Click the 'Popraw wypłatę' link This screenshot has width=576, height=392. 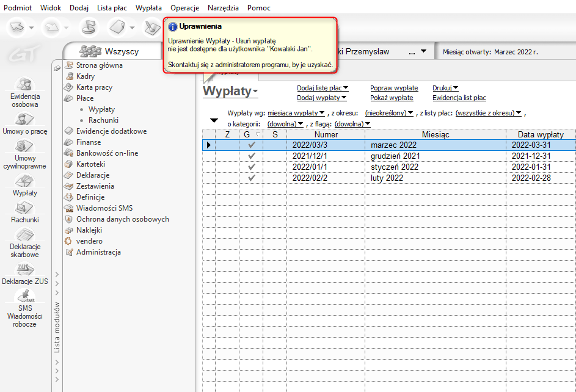(394, 88)
